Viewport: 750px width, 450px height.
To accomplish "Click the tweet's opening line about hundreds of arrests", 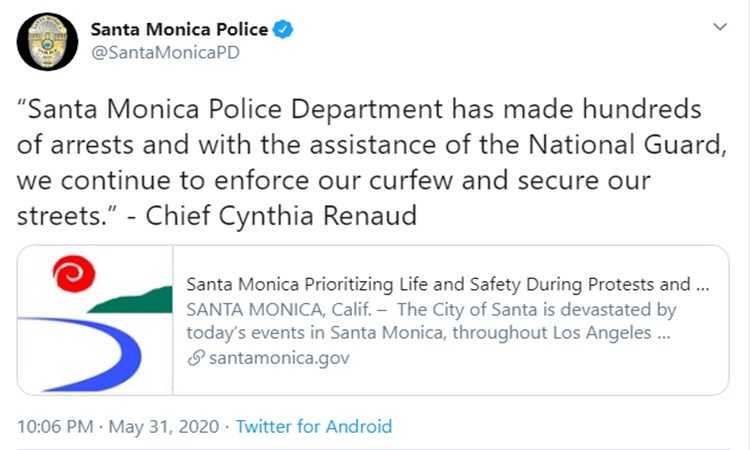I will coord(361,108).
